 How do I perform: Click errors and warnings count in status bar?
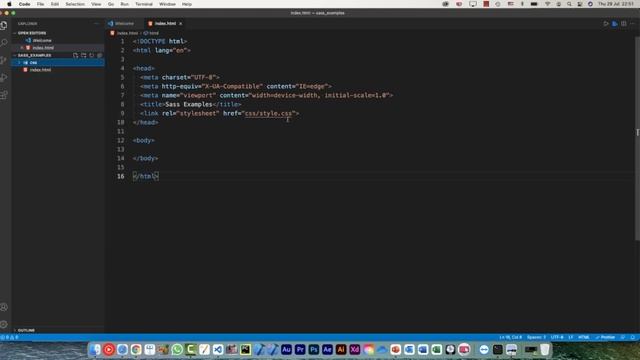(10, 337)
